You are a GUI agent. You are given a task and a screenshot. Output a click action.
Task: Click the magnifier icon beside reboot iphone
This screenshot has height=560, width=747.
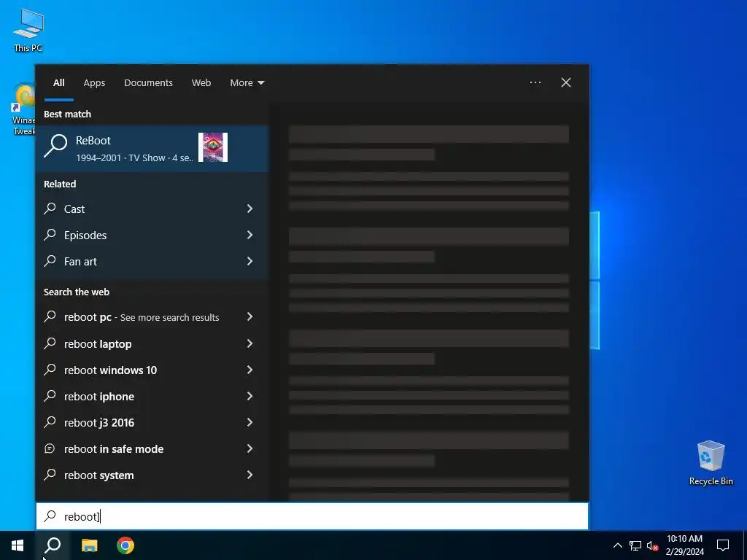(x=50, y=395)
